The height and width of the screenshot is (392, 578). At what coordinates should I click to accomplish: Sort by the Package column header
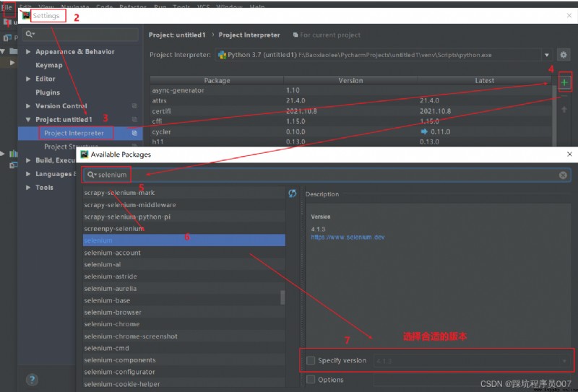pos(217,80)
